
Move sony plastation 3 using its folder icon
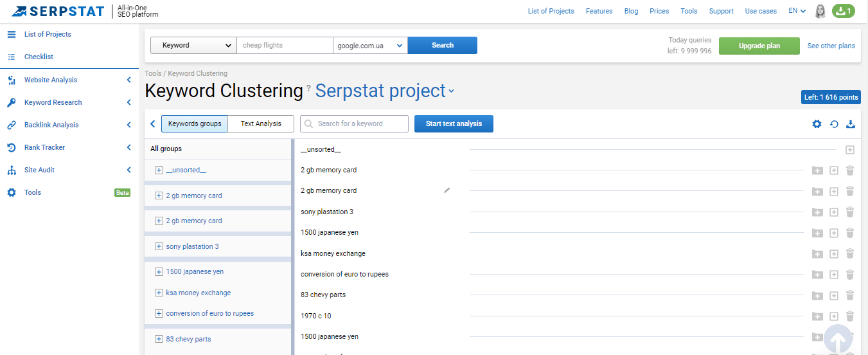[817, 212]
